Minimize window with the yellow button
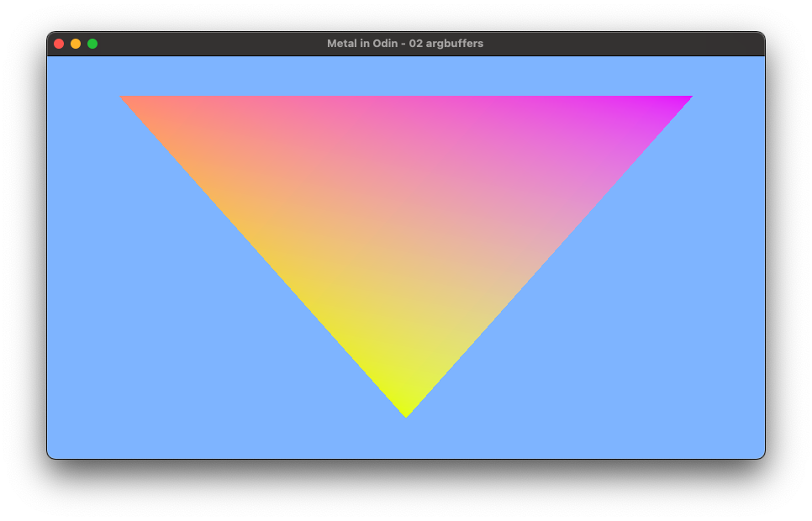The width and height of the screenshot is (812, 521). point(76,44)
